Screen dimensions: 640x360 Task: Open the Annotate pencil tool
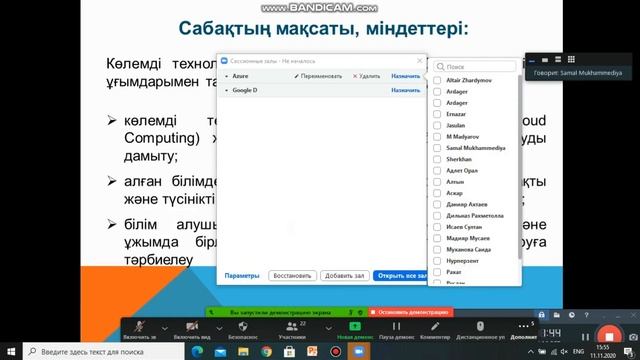[x=435, y=327]
